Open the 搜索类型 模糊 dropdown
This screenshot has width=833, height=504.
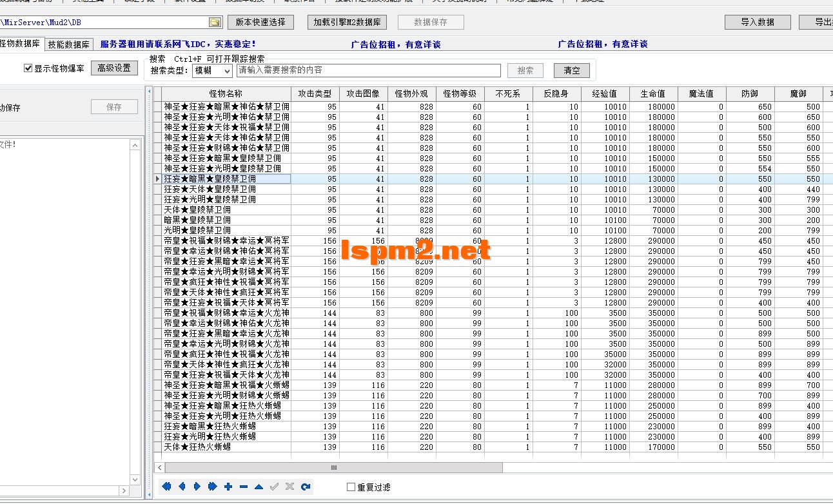click(x=212, y=70)
